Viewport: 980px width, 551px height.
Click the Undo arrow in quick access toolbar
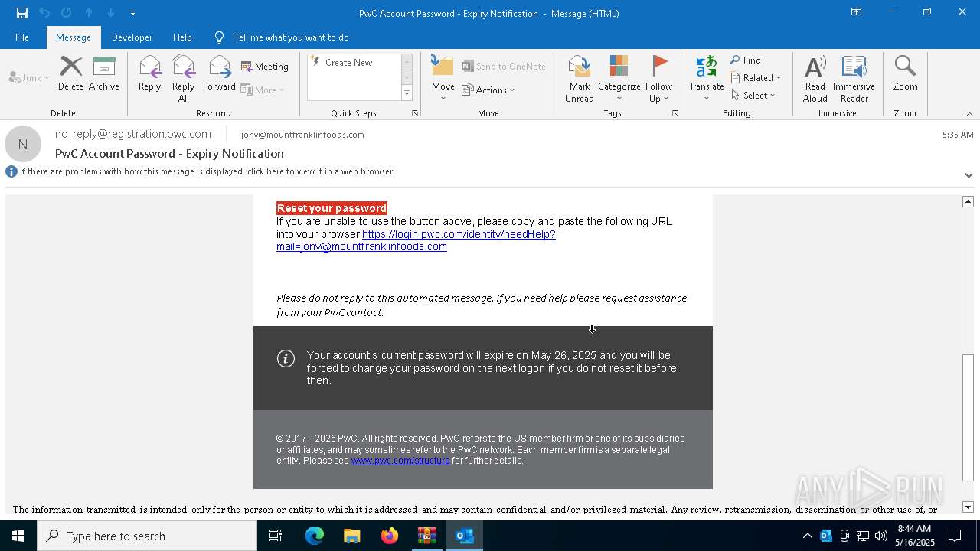point(44,13)
